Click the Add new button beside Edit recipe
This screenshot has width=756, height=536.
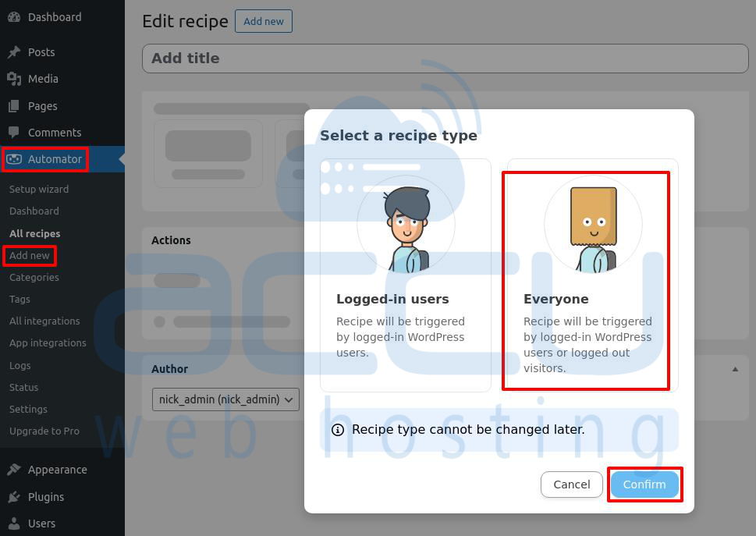click(264, 21)
